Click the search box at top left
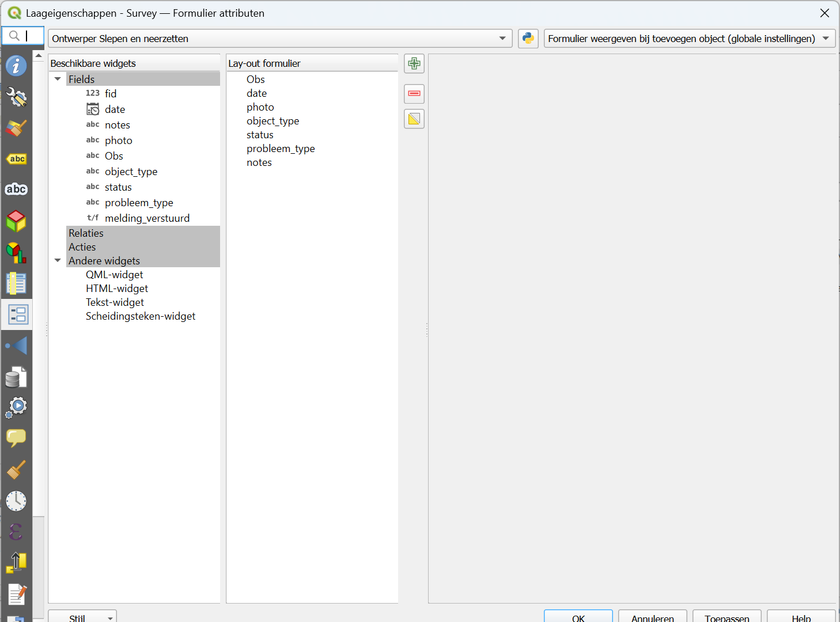The width and height of the screenshot is (840, 622). (x=23, y=36)
